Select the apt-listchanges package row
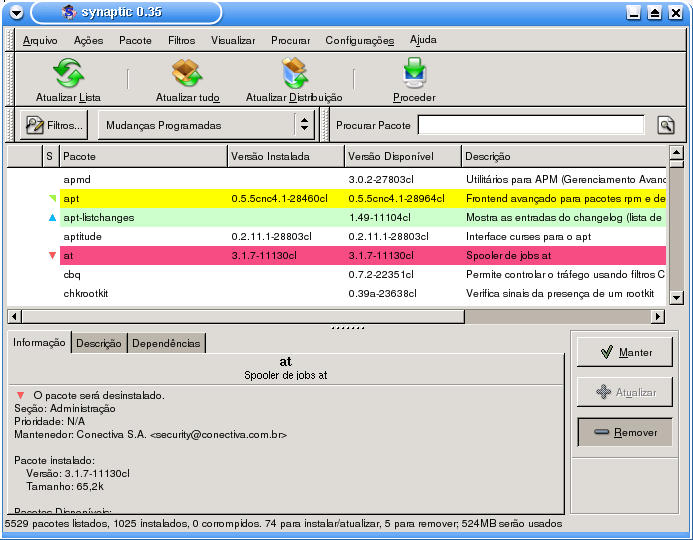 click(x=336, y=217)
